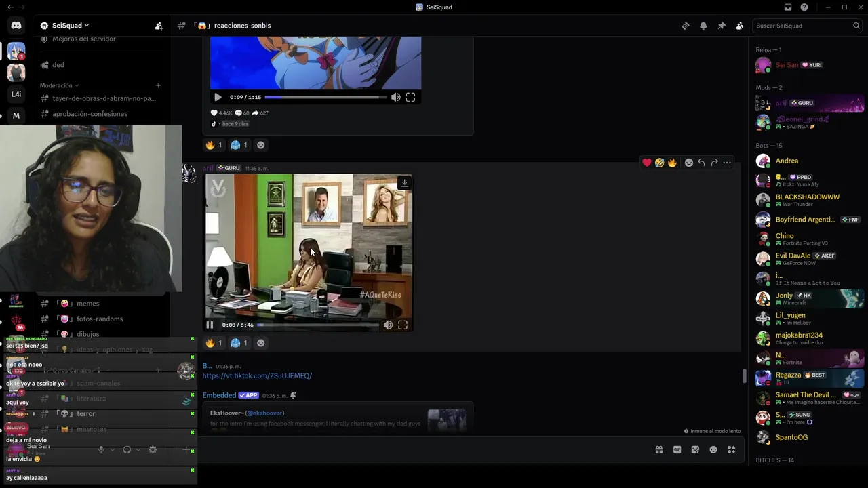
Task: Go back with the title bar arrow
Action: pyautogui.click(x=10, y=7)
